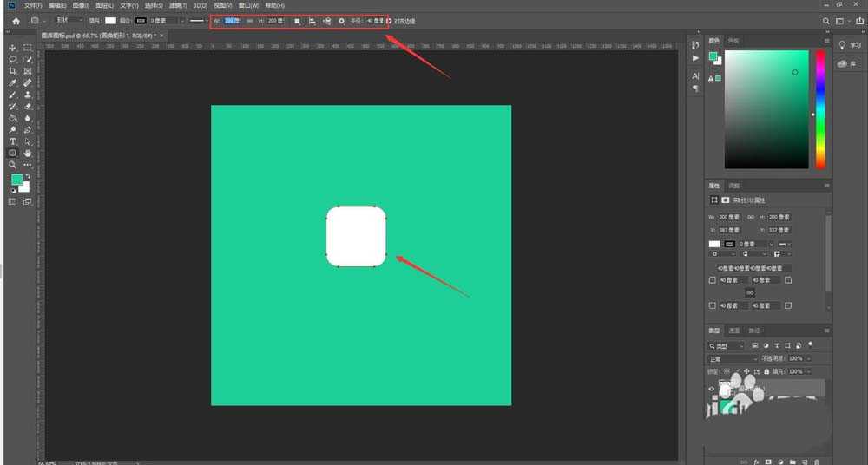Screen dimensions: 868x465
Task: Toggle the Align Edges checkbox
Action: click(x=390, y=20)
